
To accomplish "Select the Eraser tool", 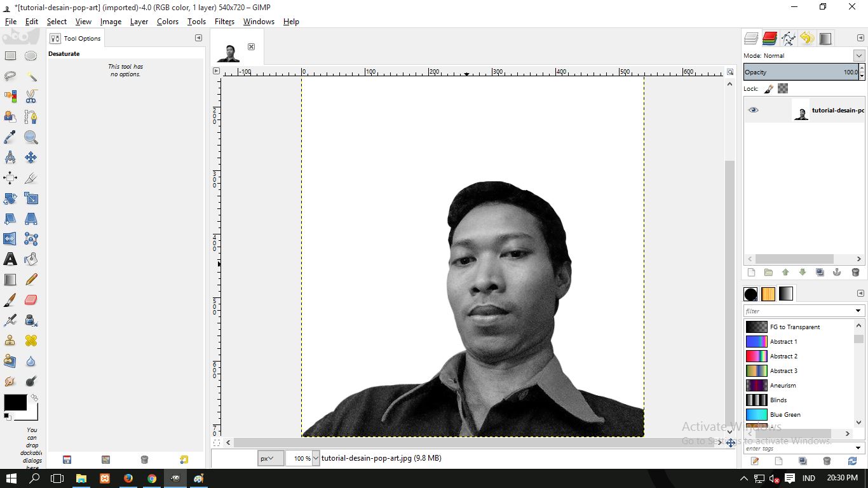I will pyautogui.click(x=31, y=300).
